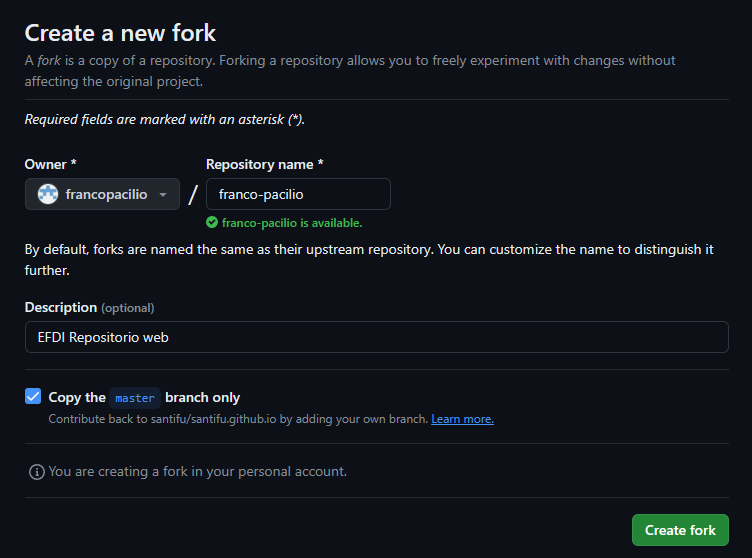Click into the Description field with EFDI text

coord(376,337)
